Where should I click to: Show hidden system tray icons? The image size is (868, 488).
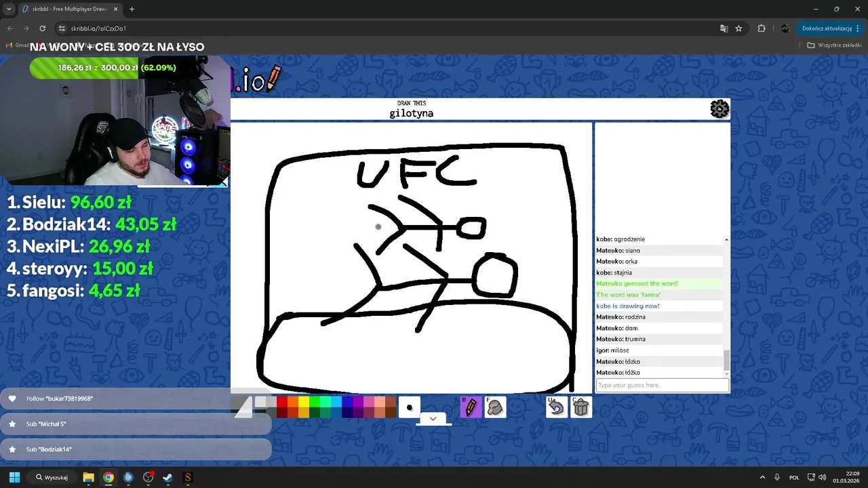coord(762,477)
